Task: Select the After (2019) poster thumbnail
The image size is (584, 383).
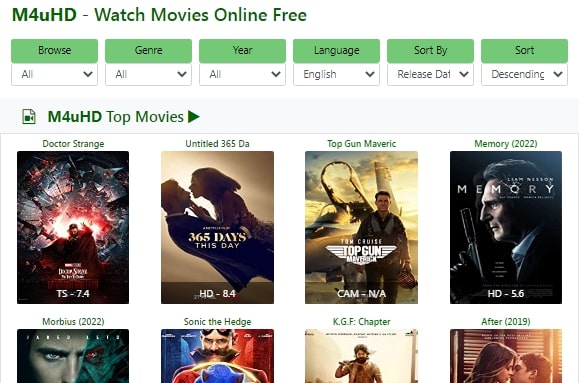Action: click(x=506, y=356)
